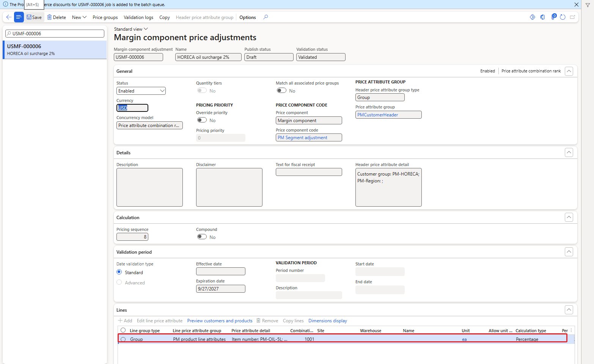
Task: Follow the PMCustomerHeader link
Action: point(378,115)
